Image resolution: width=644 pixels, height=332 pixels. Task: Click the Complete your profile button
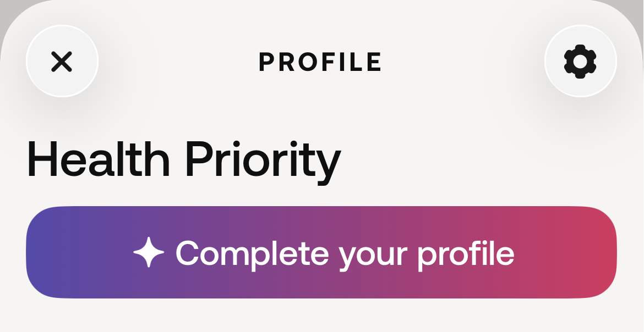coord(321,252)
